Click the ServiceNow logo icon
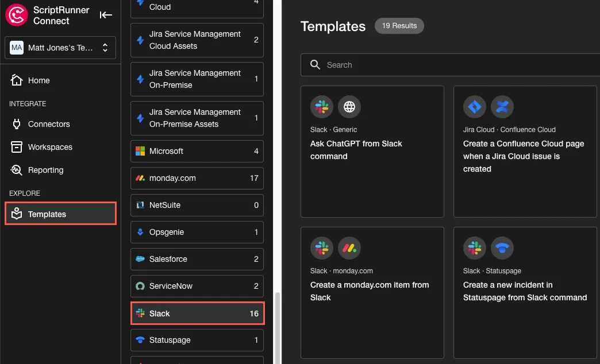 click(x=140, y=286)
